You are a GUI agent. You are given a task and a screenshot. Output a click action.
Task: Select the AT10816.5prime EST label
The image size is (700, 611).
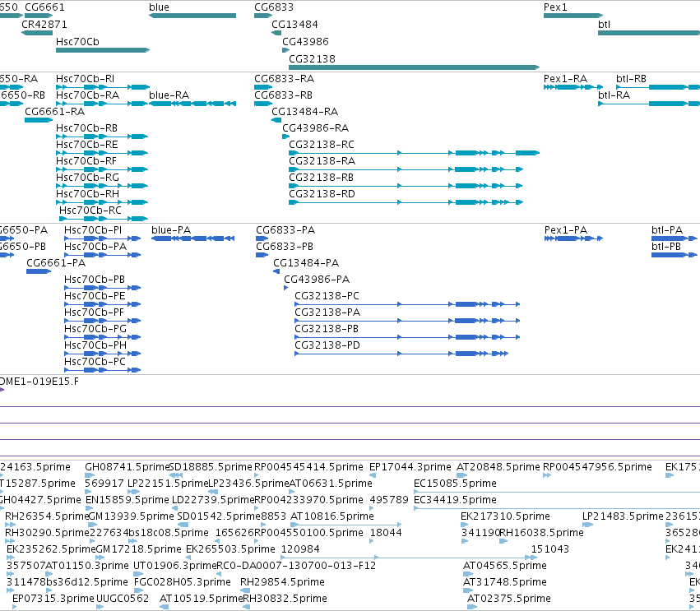(x=332, y=516)
